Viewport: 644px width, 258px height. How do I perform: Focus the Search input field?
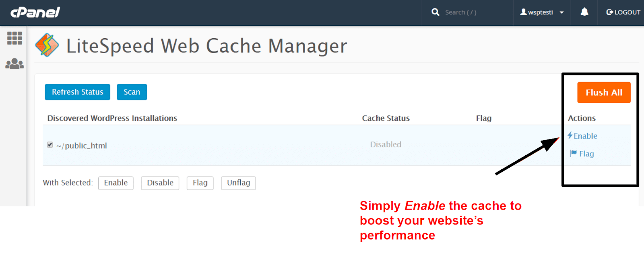[471, 12]
